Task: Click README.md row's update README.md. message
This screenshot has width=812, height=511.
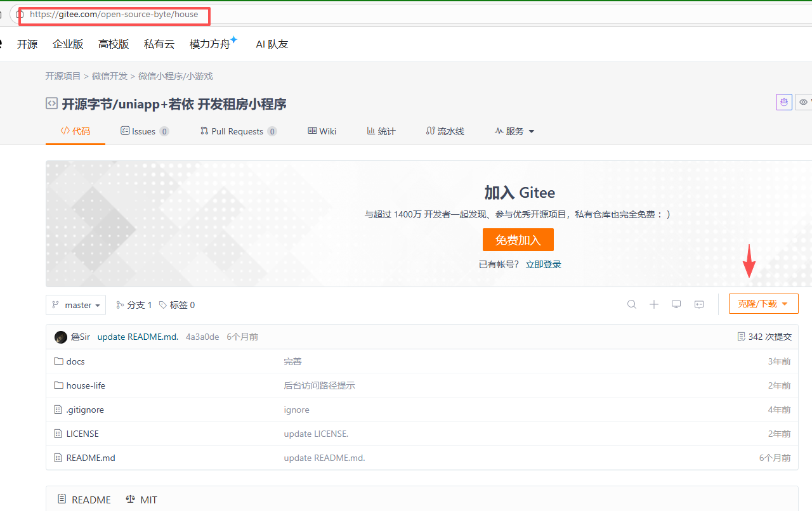Action: point(324,458)
